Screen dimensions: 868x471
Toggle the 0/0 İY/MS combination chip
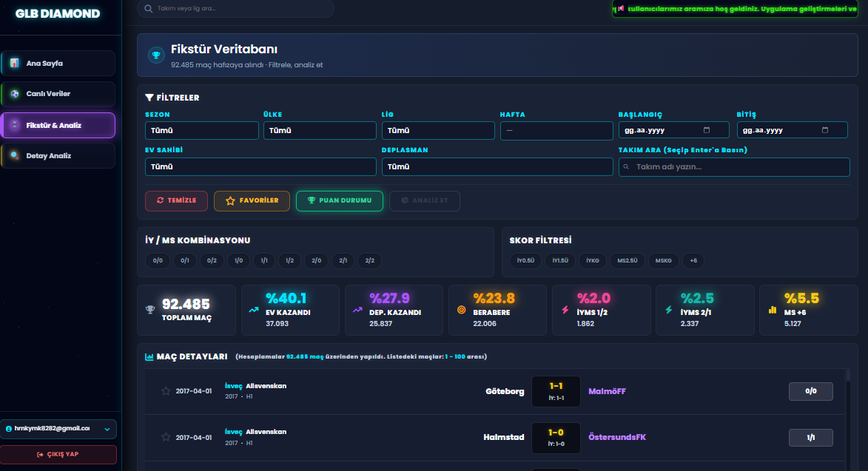pyautogui.click(x=158, y=260)
